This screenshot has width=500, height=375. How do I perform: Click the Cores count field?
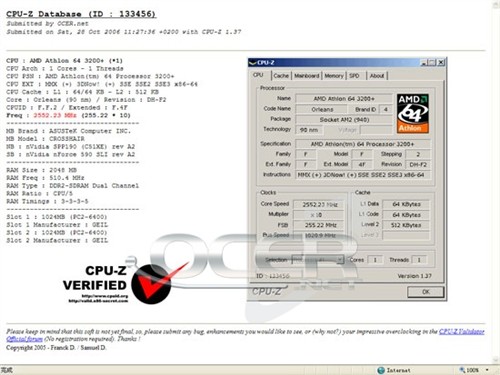point(375,260)
